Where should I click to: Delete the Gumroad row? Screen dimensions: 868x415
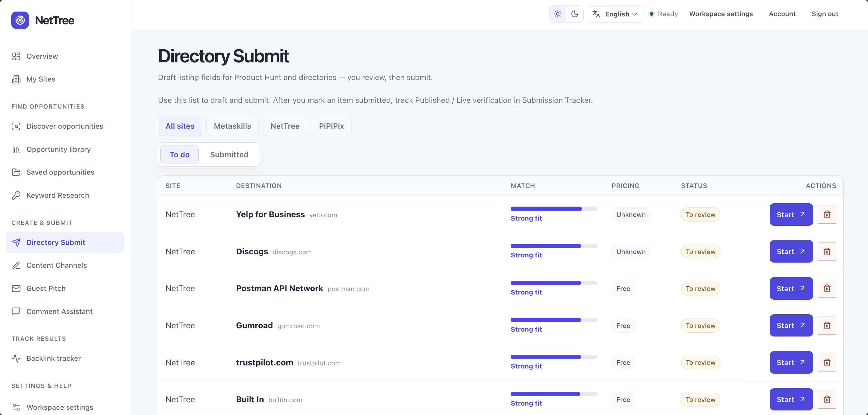(x=827, y=326)
